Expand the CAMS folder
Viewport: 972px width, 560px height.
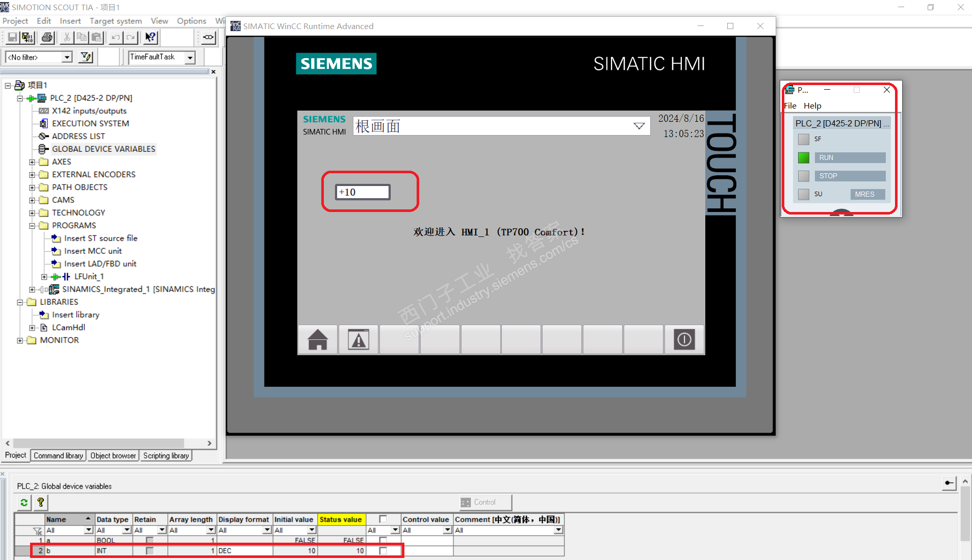(x=32, y=200)
